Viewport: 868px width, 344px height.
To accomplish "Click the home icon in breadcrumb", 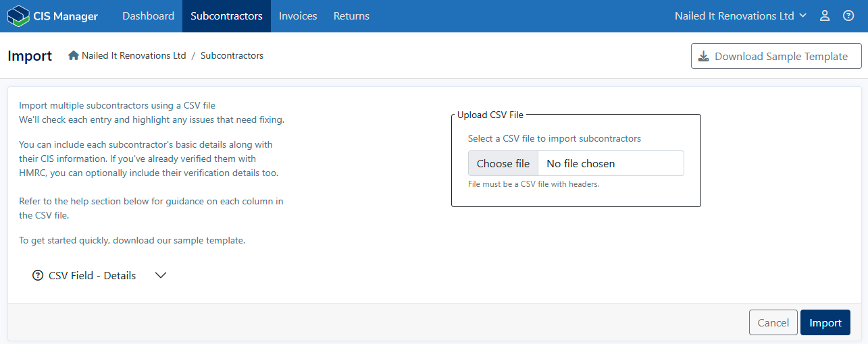I will click(x=74, y=56).
